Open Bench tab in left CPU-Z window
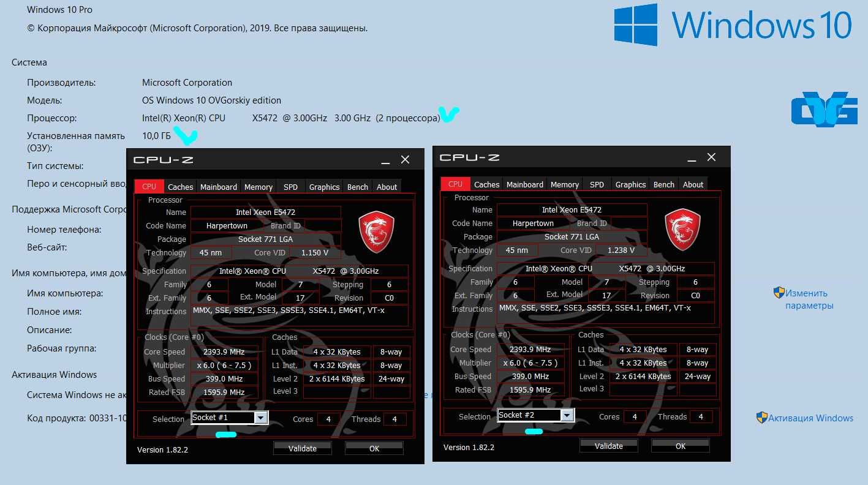 358,187
